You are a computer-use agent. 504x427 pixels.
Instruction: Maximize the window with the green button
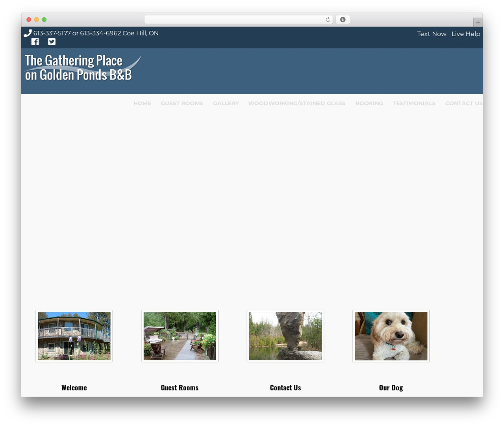[44, 20]
